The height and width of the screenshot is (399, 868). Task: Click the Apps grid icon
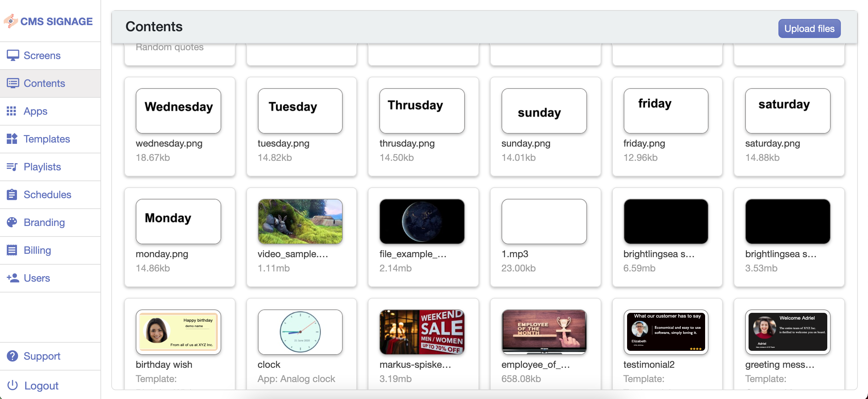coord(12,111)
